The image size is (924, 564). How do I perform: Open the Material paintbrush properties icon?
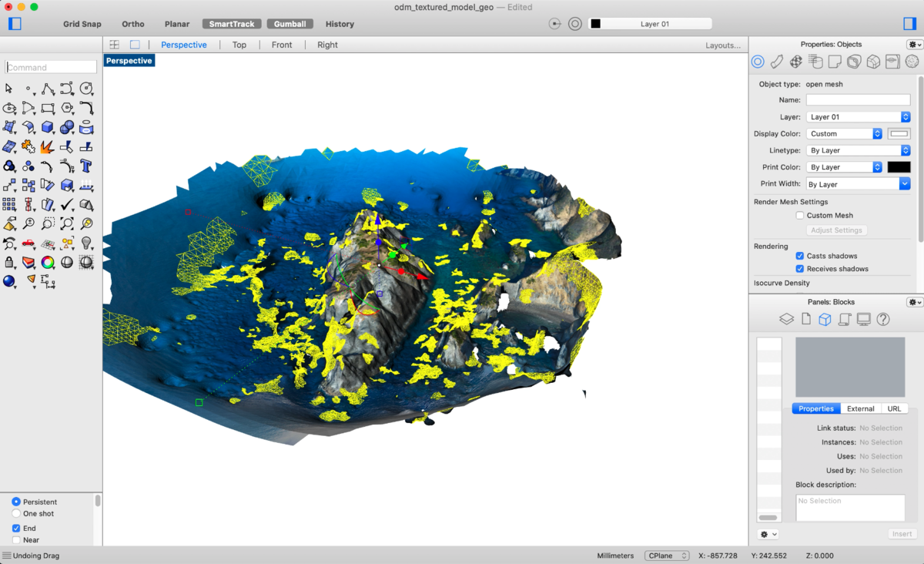pyautogui.click(x=777, y=62)
